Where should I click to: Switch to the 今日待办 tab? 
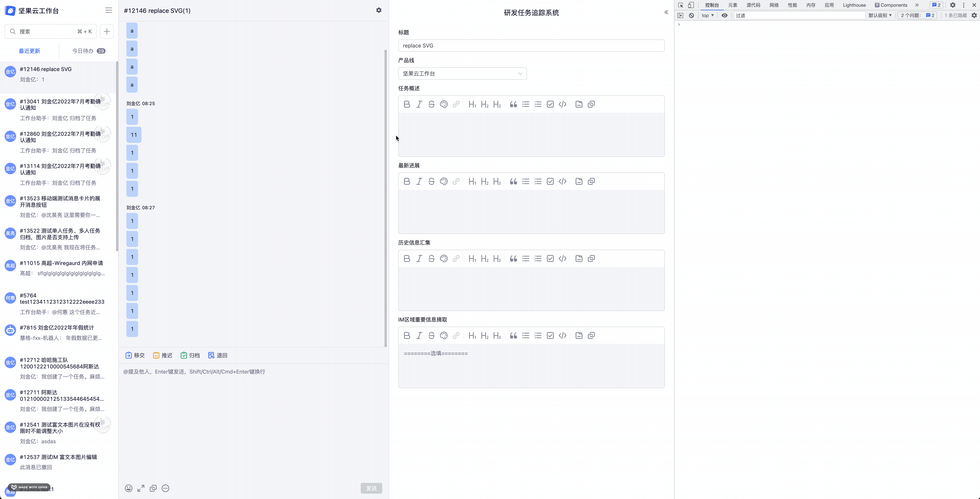[88, 51]
